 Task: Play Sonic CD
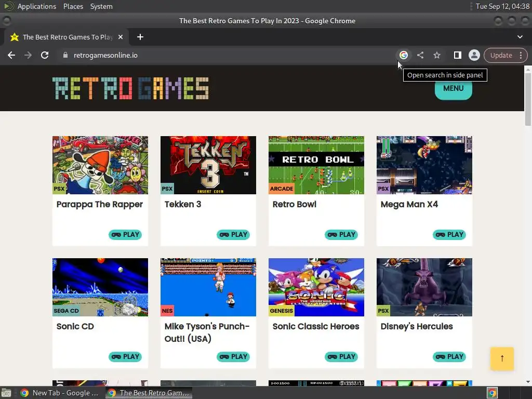click(125, 357)
